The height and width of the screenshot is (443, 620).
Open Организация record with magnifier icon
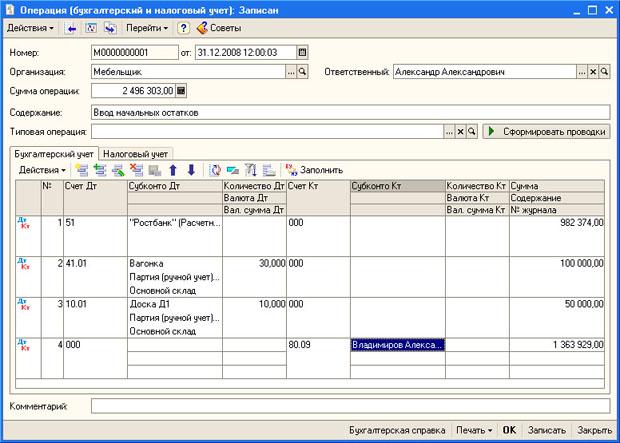tap(302, 72)
